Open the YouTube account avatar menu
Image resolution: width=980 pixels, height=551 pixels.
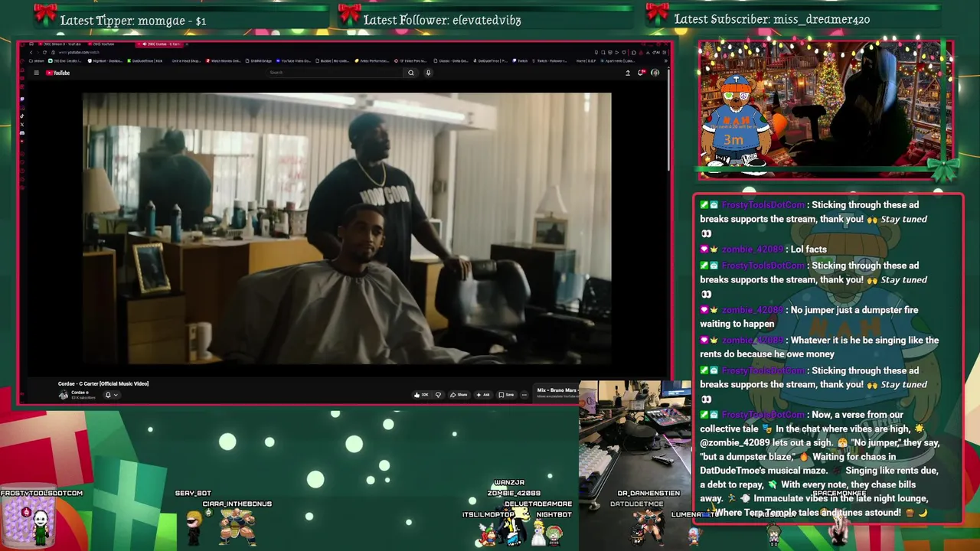point(655,73)
